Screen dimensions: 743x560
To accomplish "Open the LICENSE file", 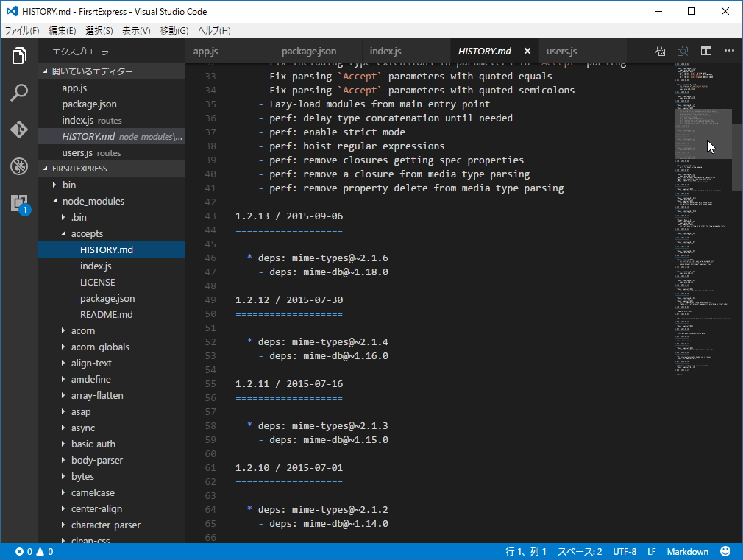I will (x=111, y=282).
